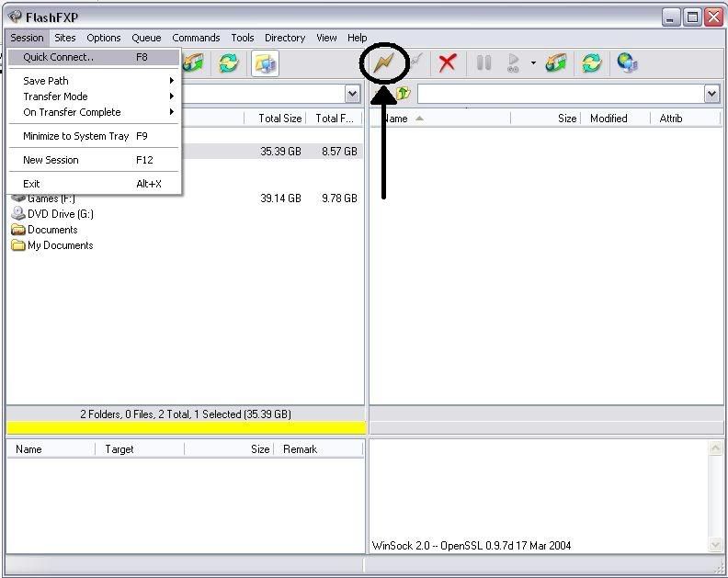Open the Commands menu
Screen dimensions: 728x578
coord(196,38)
